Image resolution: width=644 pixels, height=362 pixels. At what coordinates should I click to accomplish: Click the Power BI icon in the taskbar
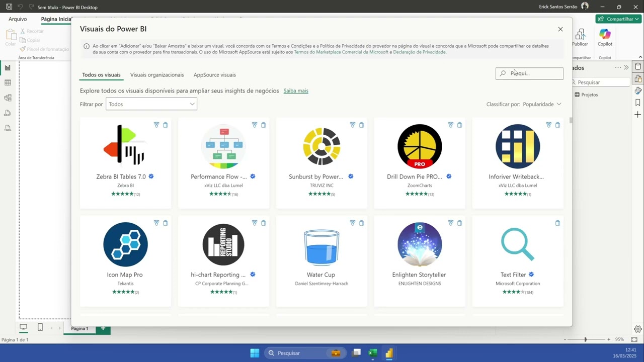point(389,353)
